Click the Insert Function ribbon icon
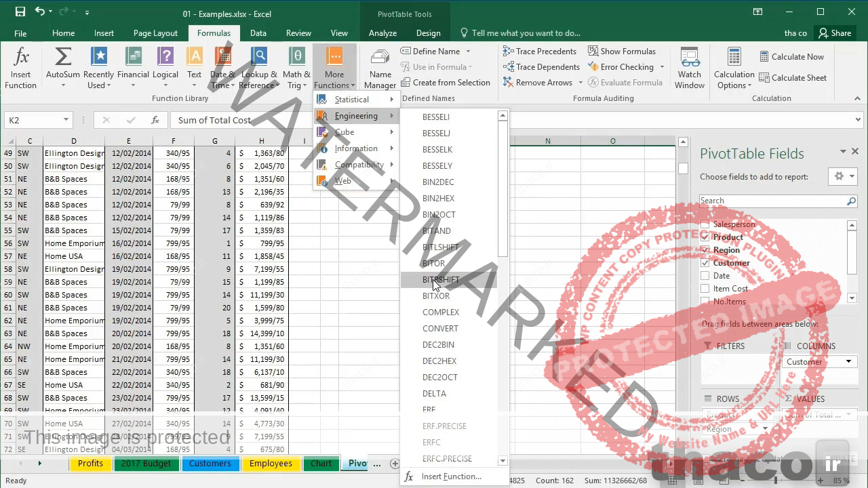This screenshot has width=868, height=488. (21, 68)
